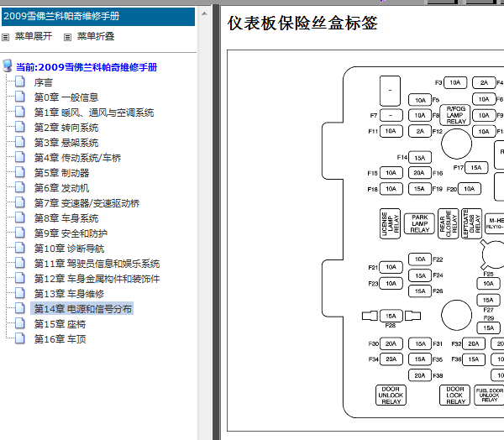Screen dimensions: 504x440
Task: Click the F20 10A fuse
Action: [x=470, y=189]
